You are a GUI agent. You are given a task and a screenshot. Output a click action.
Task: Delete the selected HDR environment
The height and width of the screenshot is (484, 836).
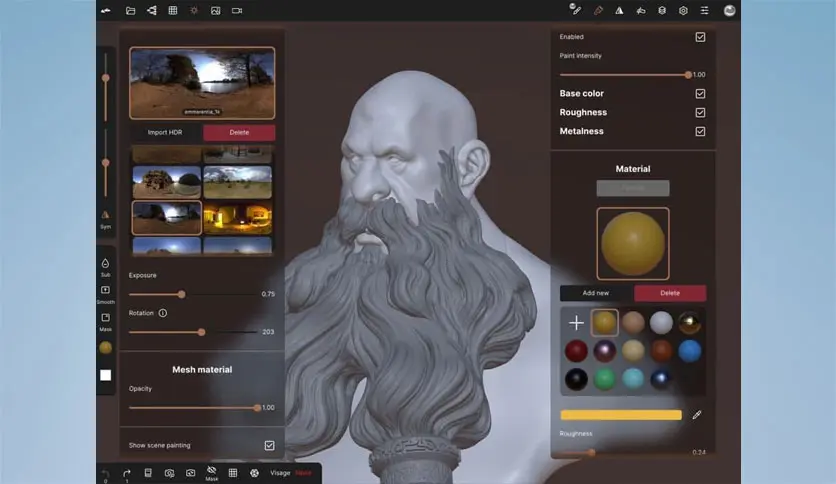point(239,132)
